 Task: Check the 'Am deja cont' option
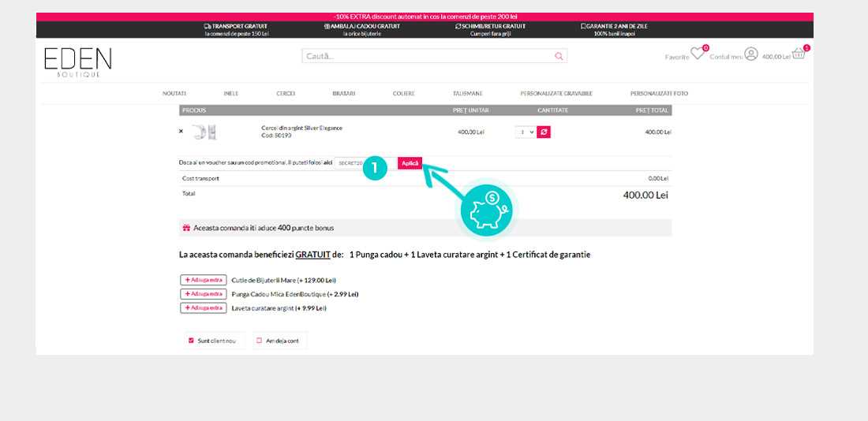pos(259,341)
